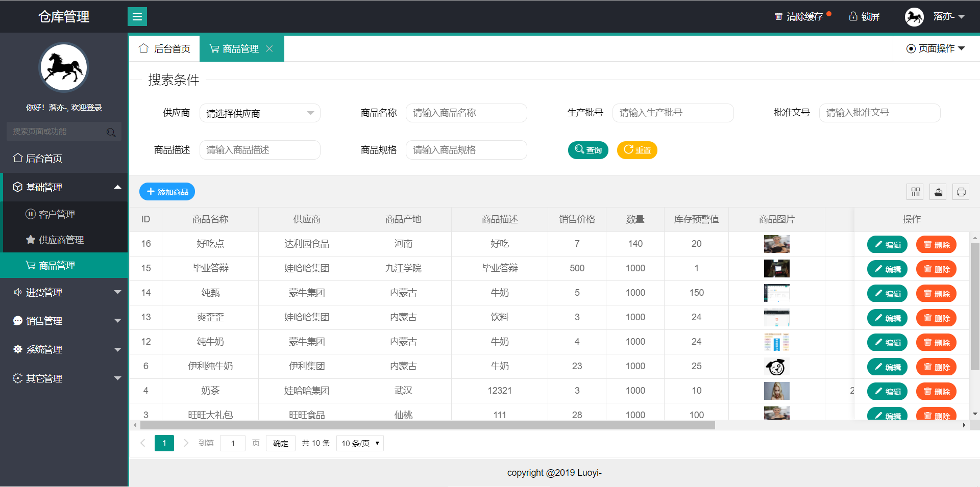
Task: Close the 商品管理 tab
Action: click(269, 48)
